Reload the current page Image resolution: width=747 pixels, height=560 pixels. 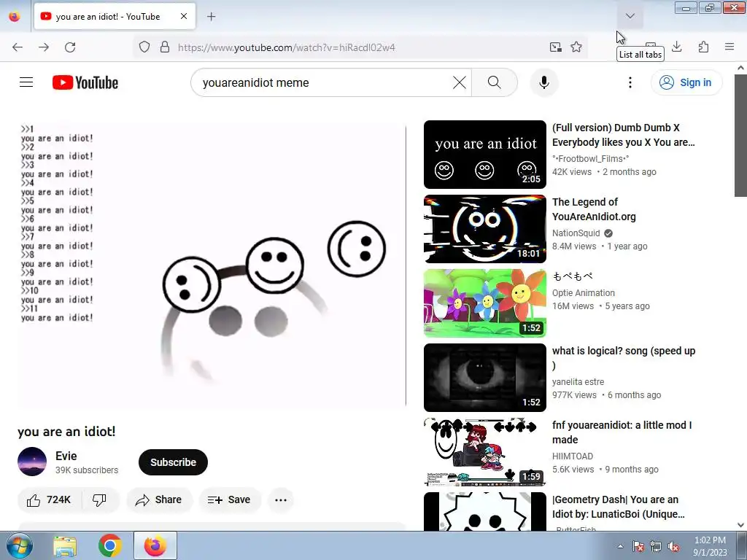click(70, 47)
